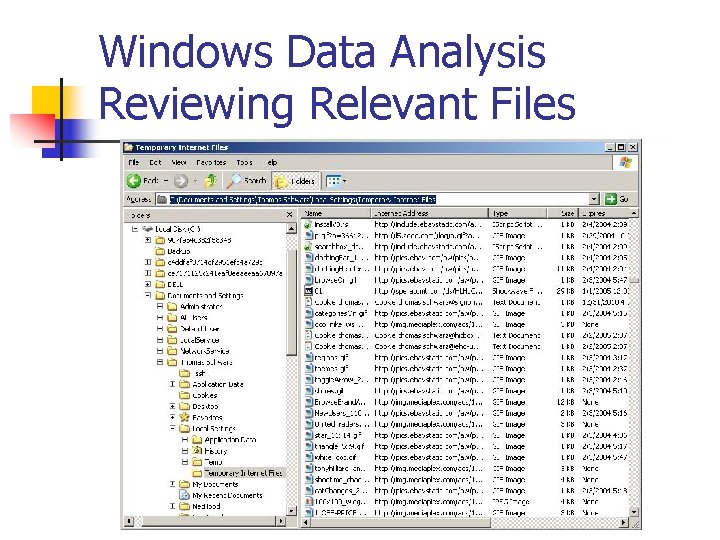Select the Favorites star folder icon
The image size is (720, 540).
(x=185, y=417)
